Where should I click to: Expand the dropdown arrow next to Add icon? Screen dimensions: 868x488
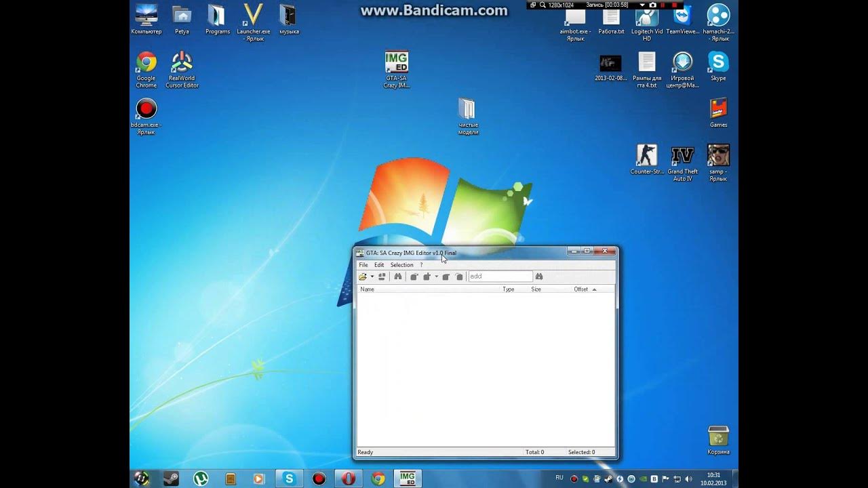pyautogui.click(x=436, y=277)
